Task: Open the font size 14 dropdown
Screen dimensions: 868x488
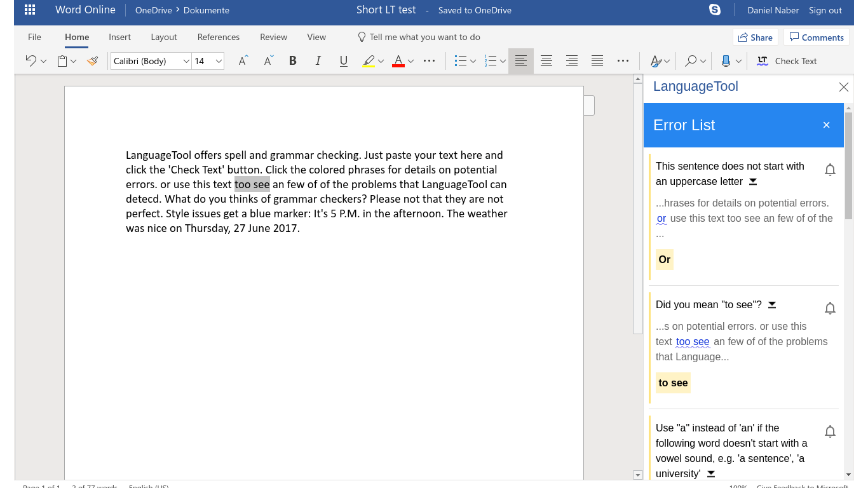Action: click(219, 61)
